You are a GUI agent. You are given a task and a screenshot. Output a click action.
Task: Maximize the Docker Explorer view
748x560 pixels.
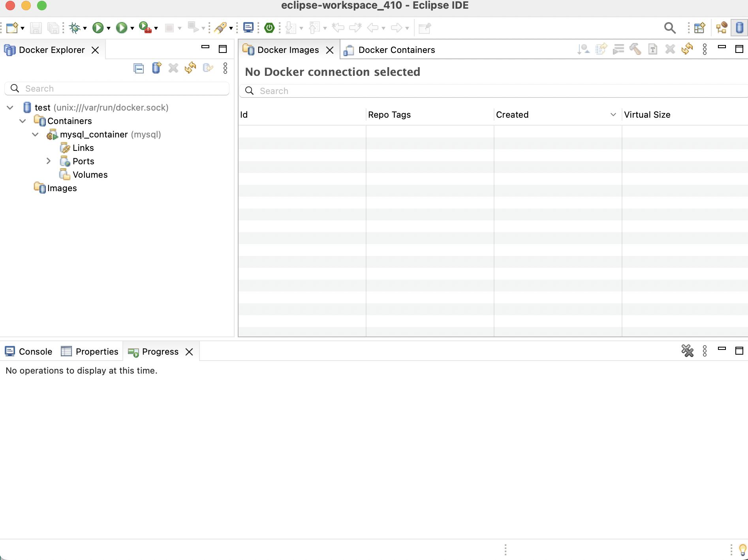pos(223,49)
